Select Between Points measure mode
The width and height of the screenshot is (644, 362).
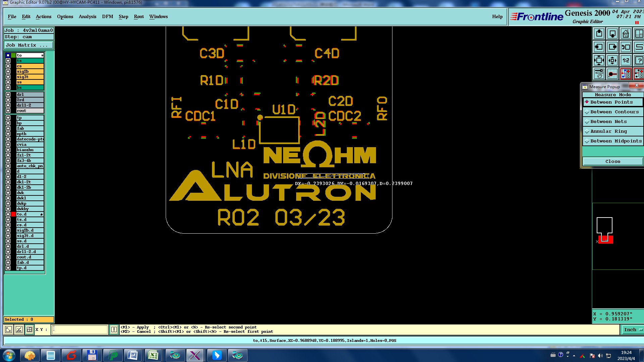[x=612, y=102]
